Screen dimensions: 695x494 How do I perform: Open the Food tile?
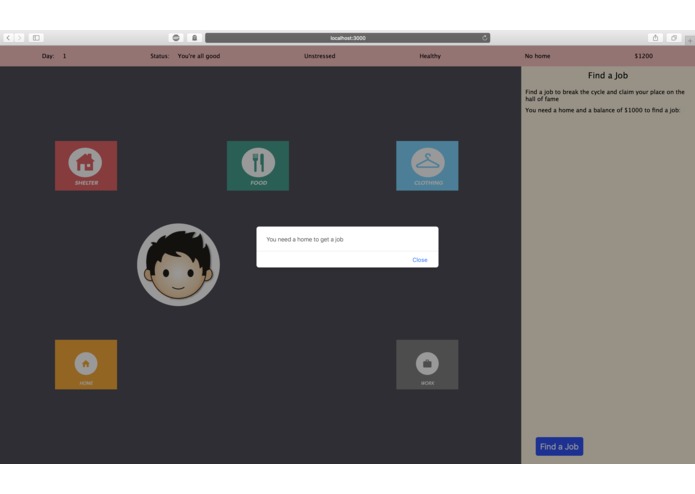[258, 166]
